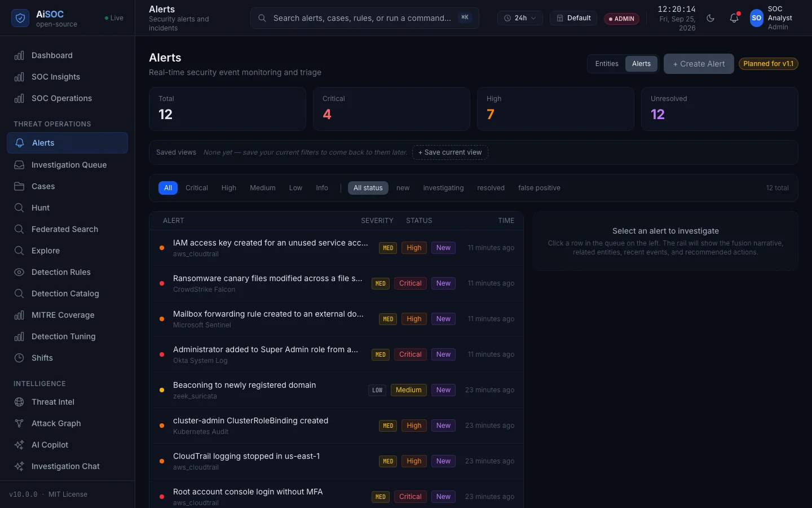Click the MITRE Coverage chart icon
Image resolution: width=812 pixels, height=508 pixels.
[x=19, y=315]
